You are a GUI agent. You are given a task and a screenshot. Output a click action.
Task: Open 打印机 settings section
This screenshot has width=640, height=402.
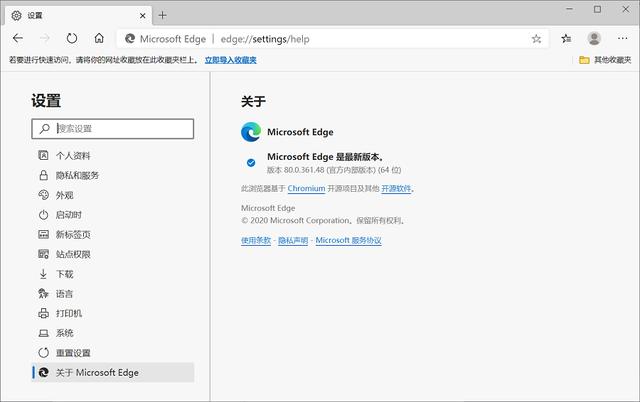coord(113,313)
